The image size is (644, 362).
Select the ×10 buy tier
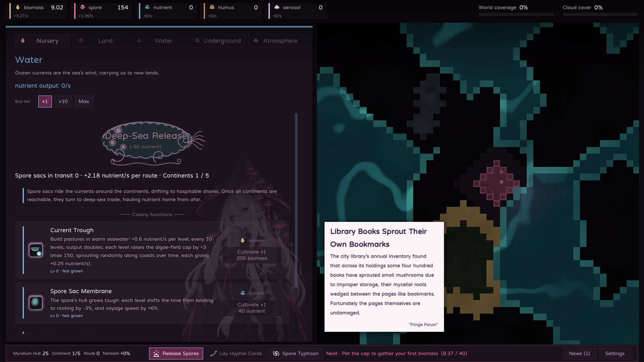pos(63,102)
